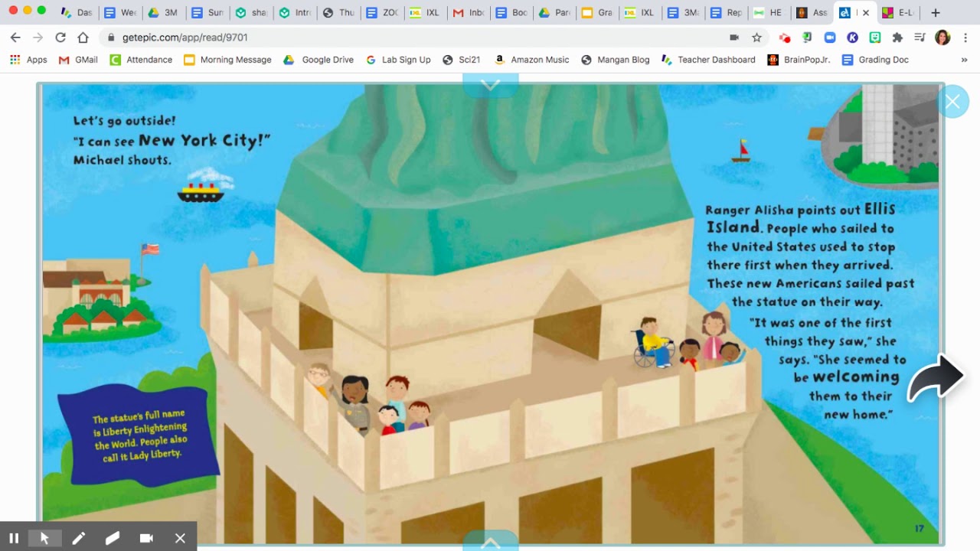Open the Morning Message bookmark
The width and height of the screenshot is (980, 551).
227,60
